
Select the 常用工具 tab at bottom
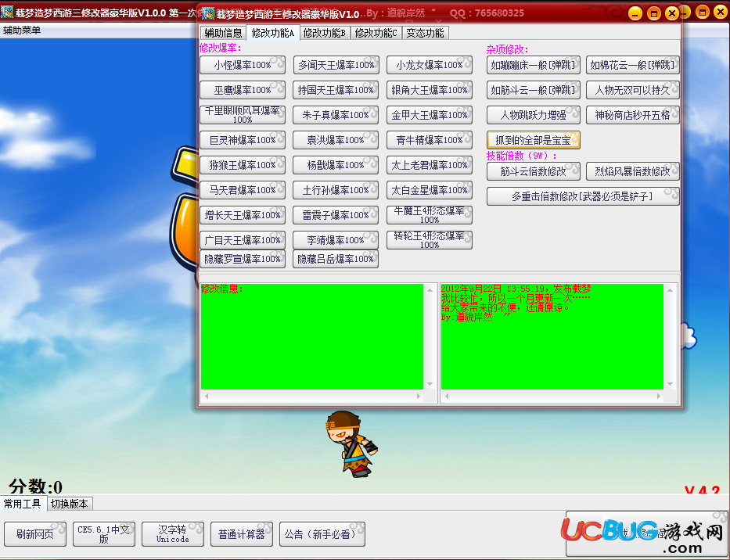[23, 504]
